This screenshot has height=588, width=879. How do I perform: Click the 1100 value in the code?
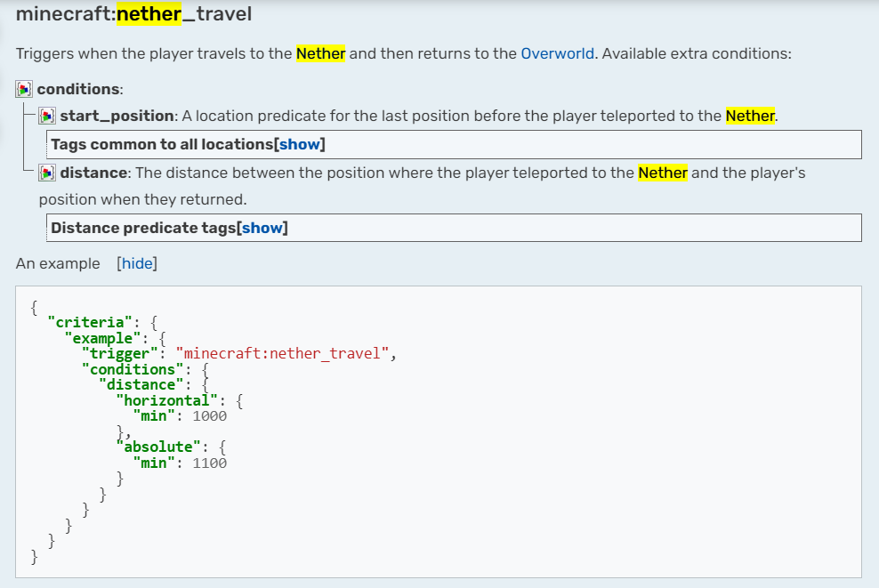click(x=210, y=463)
